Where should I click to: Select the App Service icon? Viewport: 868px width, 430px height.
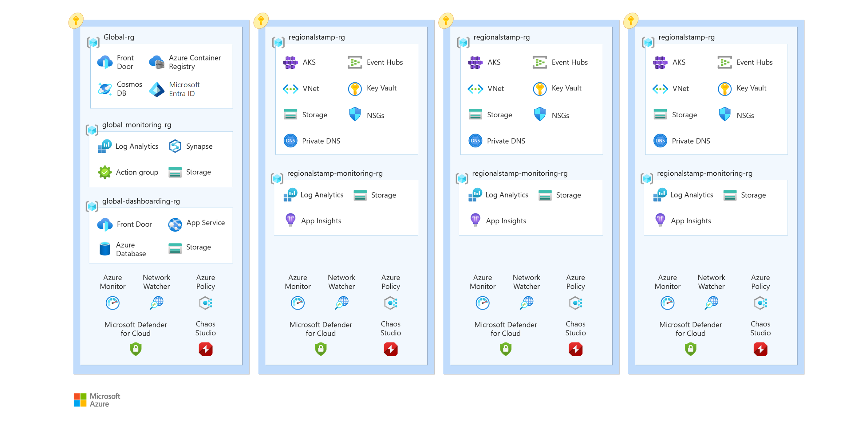[x=175, y=224]
